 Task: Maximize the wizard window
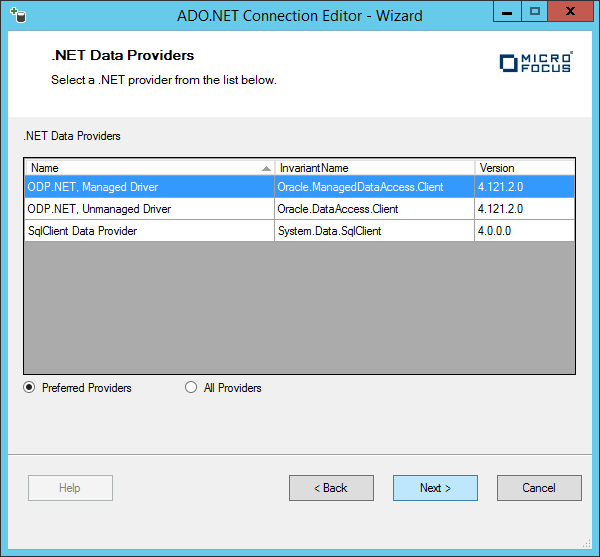(x=535, y=11)
